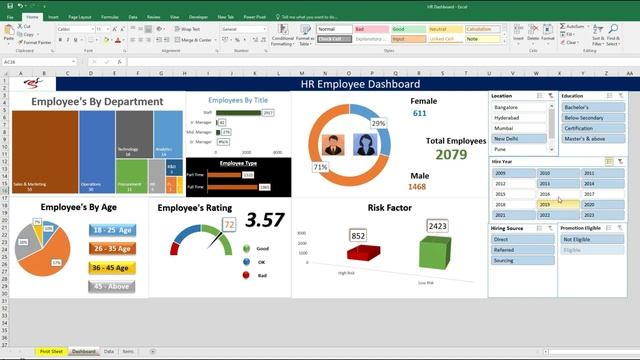Open the Power Pivot tab
This screenshot has width=640, height=360.
pos(255,17)
